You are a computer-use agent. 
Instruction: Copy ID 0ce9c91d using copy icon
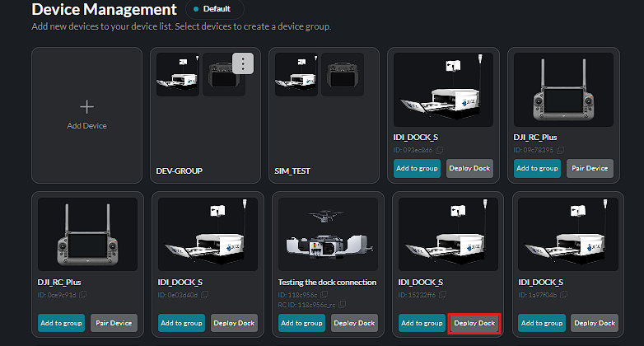point(82,295)
